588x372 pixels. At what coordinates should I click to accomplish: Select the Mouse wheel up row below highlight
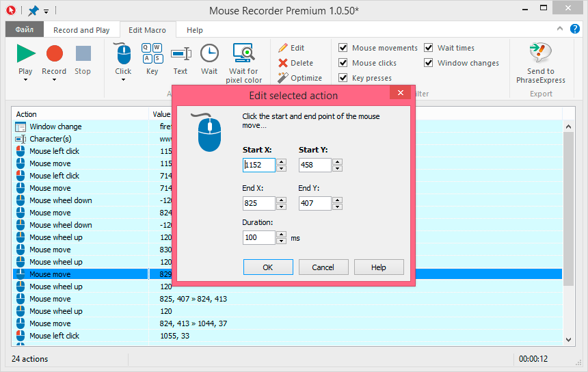pyautogui.click(x=287, y=287)
